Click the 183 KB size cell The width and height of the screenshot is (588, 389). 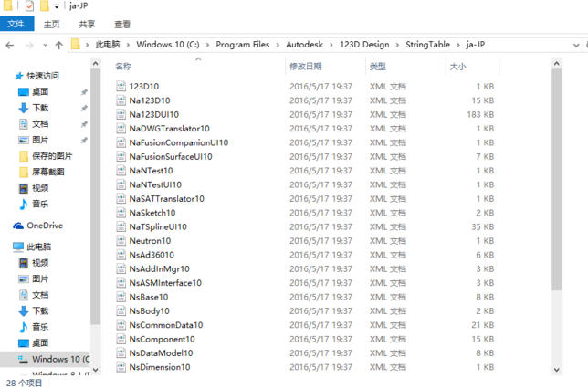(x=480, y=114)
